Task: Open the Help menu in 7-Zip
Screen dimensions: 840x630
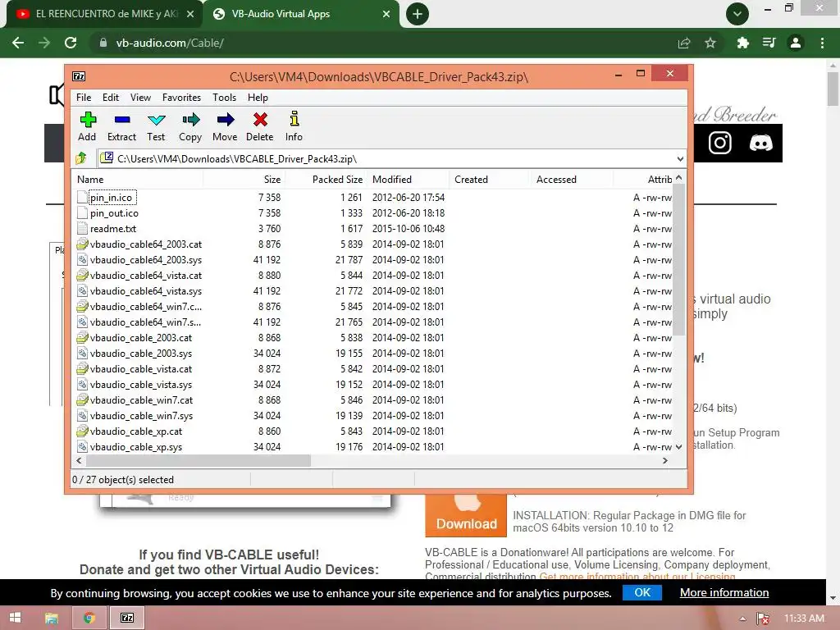Action: (x=258, y=98)
